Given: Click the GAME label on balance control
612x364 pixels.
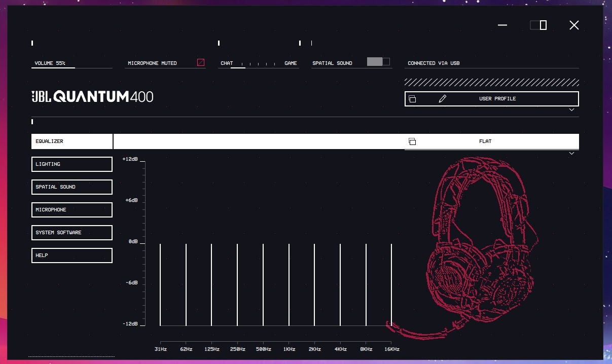Looking at the screenshot, I should 291,63.
